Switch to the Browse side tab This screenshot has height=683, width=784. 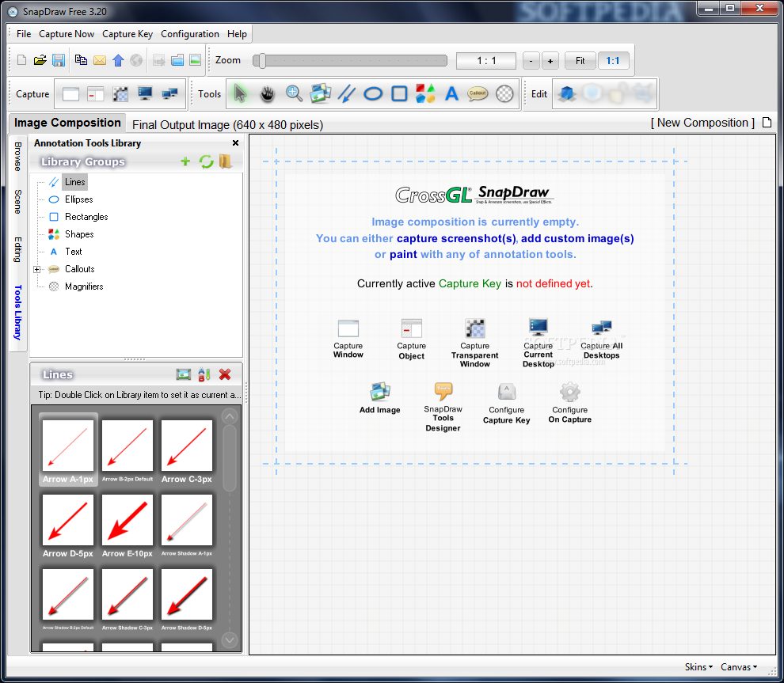18,157
